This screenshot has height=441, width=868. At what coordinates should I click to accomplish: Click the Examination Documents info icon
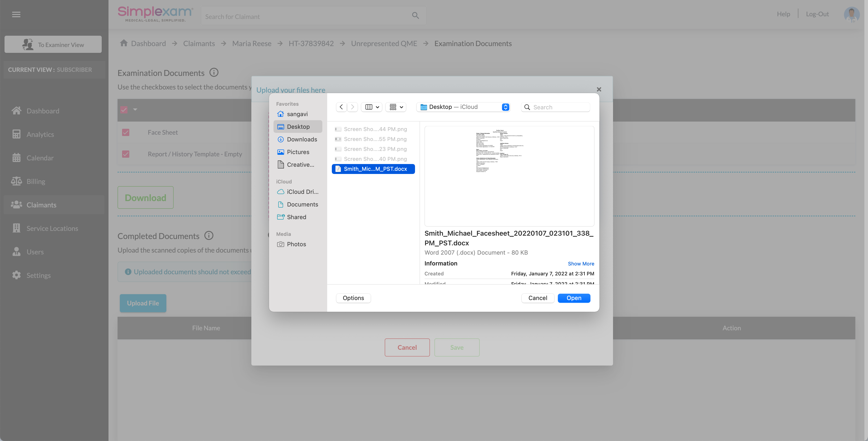point(214,73)
